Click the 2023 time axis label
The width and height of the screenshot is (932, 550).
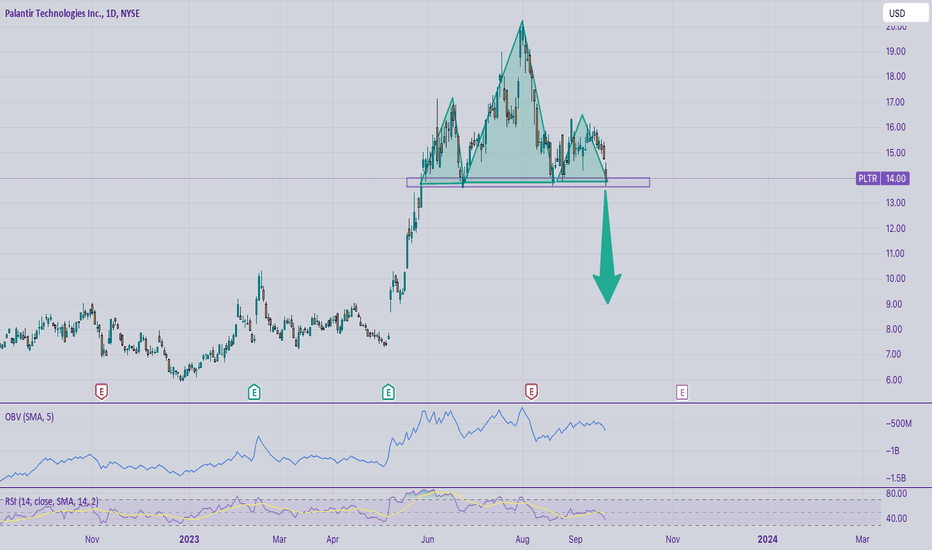coord(189,539)
